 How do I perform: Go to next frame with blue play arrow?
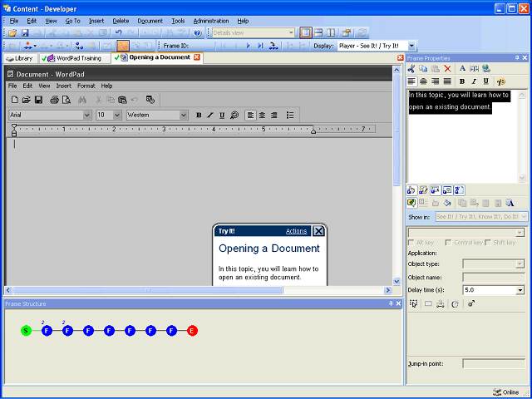click(248, 46)
